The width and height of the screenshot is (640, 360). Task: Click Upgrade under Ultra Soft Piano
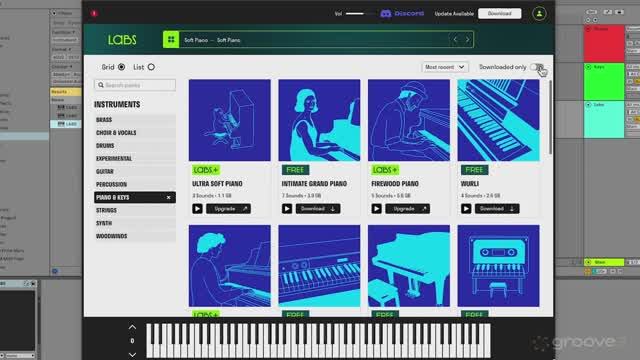click(228, 209)
